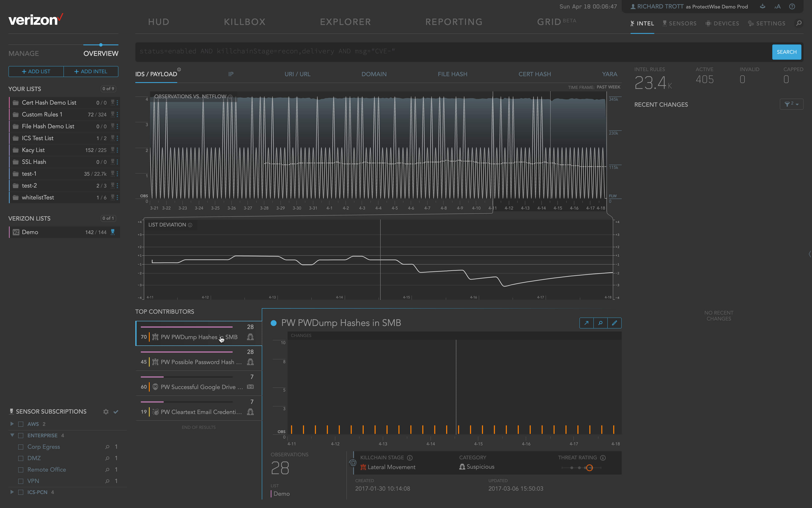Click the folder icon of ICS Test List

pos(15,138)
